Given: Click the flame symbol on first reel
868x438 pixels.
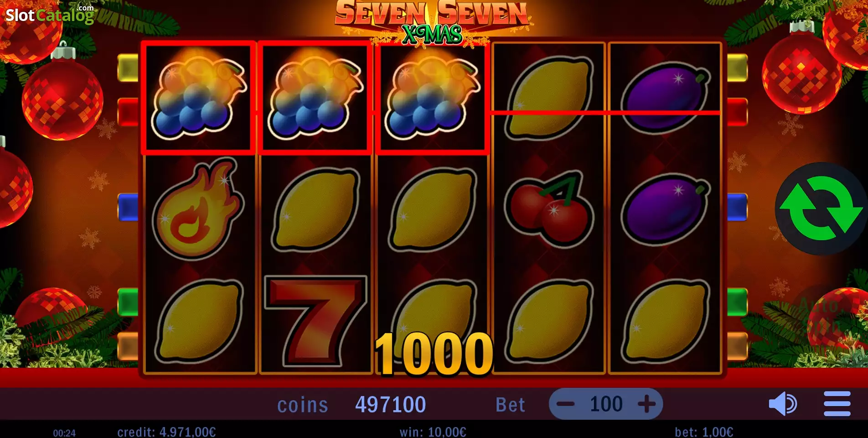Looking at the screenshot, I should click(198, 209).
